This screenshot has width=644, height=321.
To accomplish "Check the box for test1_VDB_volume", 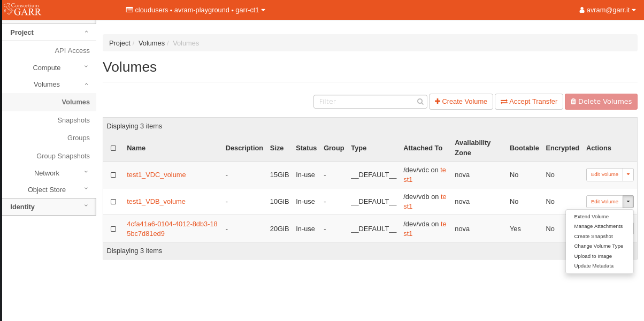I will 113,202.
